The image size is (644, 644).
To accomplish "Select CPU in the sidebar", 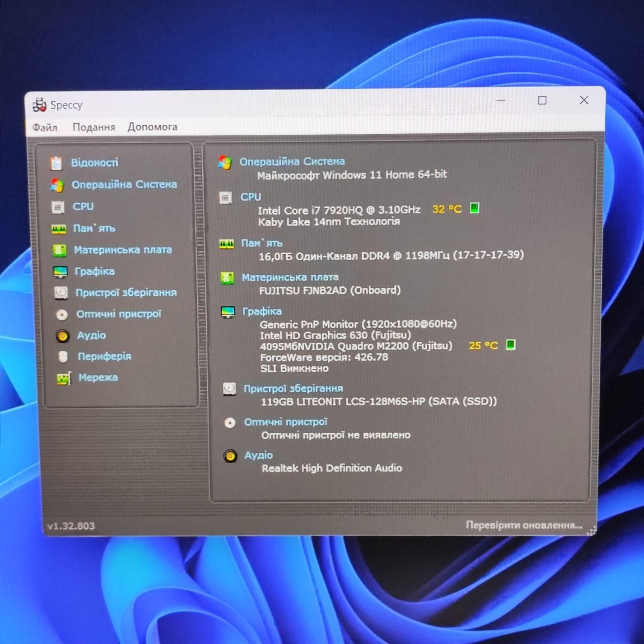I will pyautogui.click(x=83, y=206).
